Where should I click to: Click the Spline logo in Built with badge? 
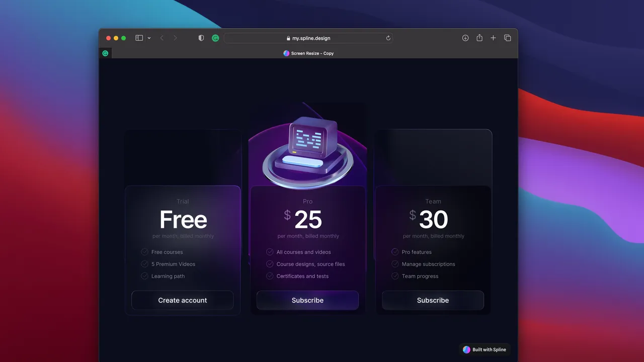pos(466,349)
